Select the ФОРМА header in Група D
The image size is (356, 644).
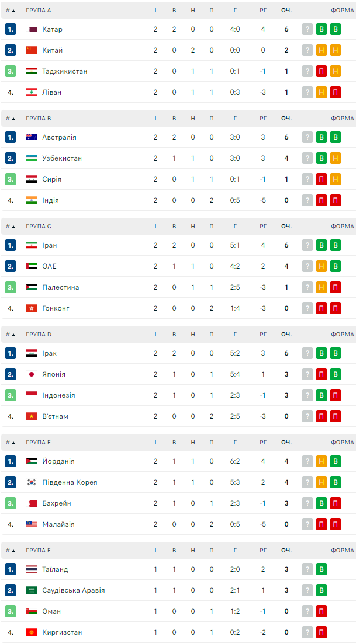click(342, 335)
